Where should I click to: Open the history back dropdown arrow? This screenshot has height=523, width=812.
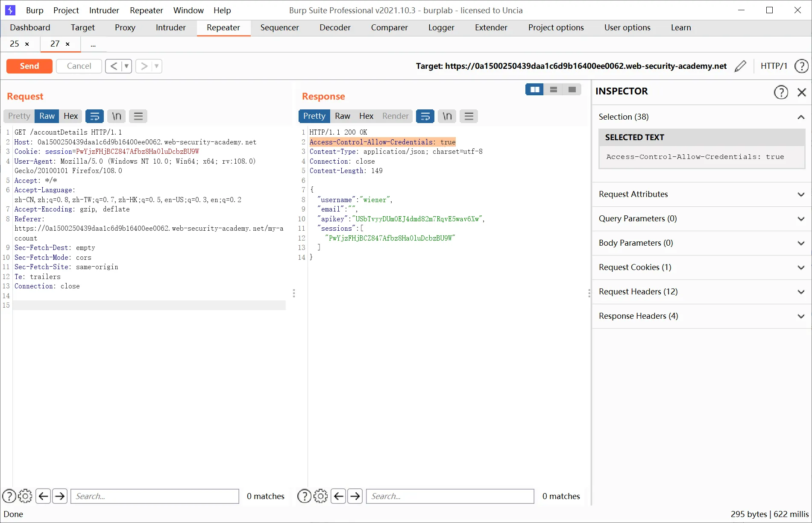(126, 66)
